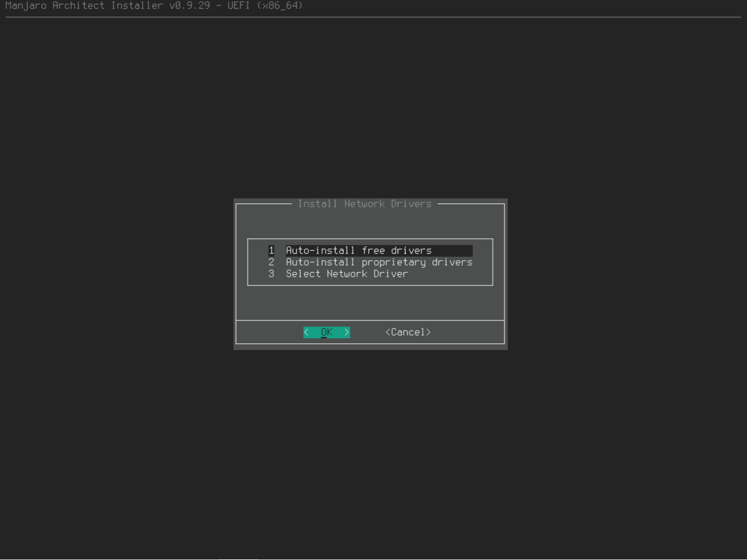This screenshot has height=560, width=747.
Task: Pick the Select Network Driver entry
Action: point(347,274)
